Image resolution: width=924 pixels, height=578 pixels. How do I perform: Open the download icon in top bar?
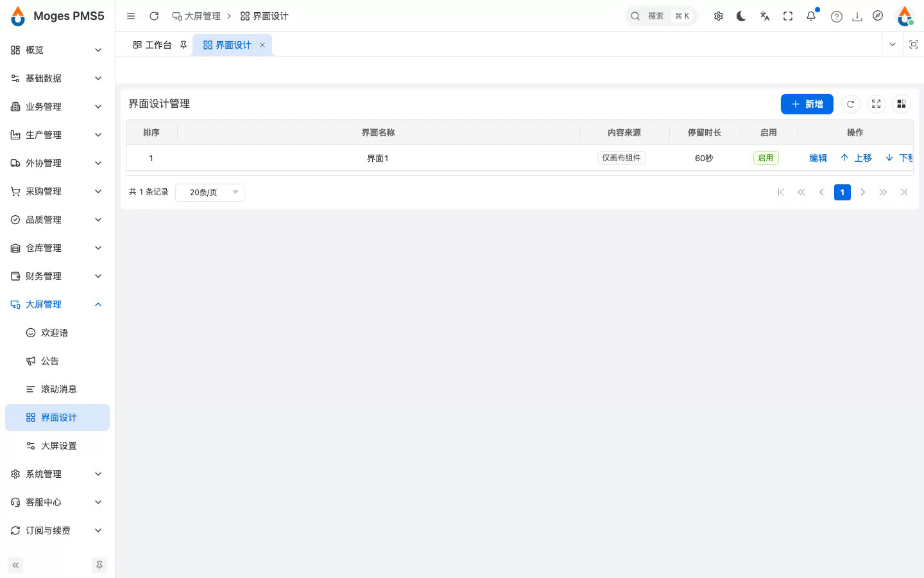point(857,17)
